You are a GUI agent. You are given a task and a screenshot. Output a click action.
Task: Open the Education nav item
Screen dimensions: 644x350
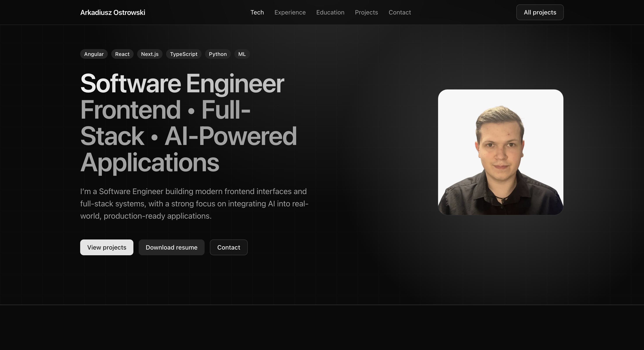pos(330,12)
